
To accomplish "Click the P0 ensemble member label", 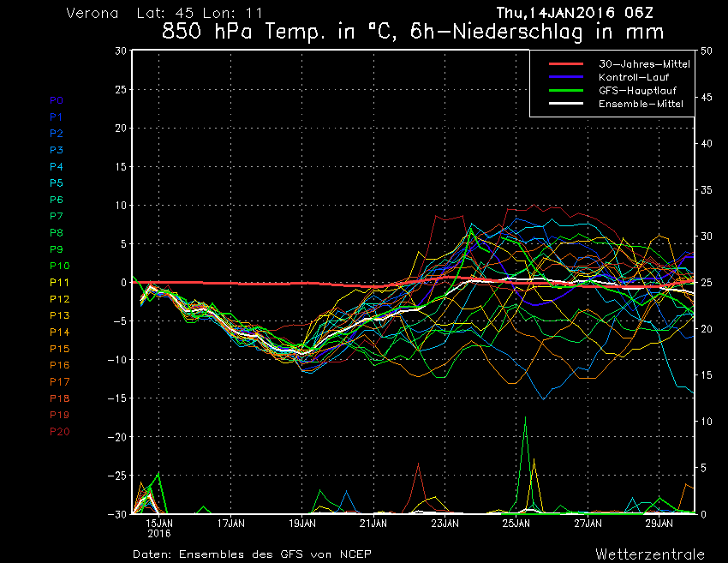I will (x=57, y=100).
